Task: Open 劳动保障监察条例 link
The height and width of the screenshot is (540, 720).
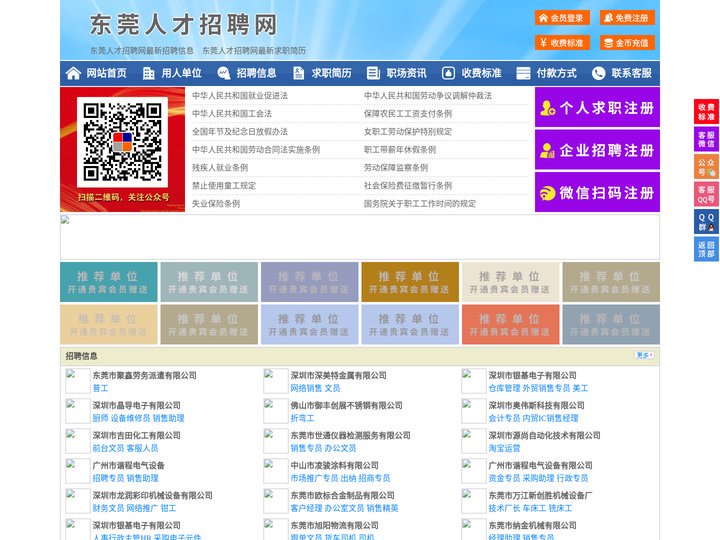Action: pyautogui.click(x=396, y=168)
